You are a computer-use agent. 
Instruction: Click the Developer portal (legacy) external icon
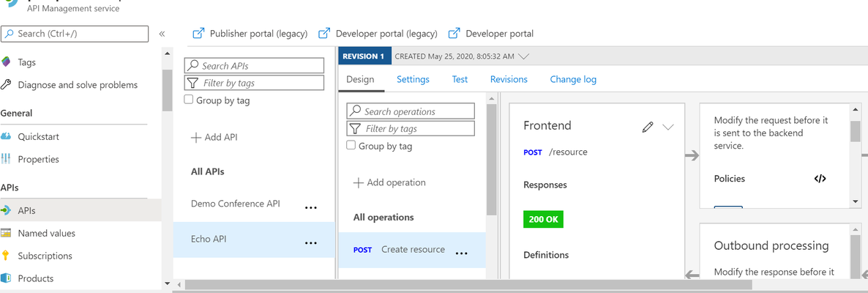[324, 34]
